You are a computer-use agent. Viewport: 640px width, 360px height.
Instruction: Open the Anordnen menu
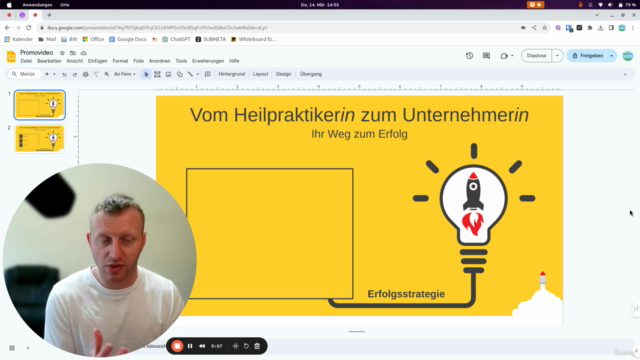[x=160, y=61]
